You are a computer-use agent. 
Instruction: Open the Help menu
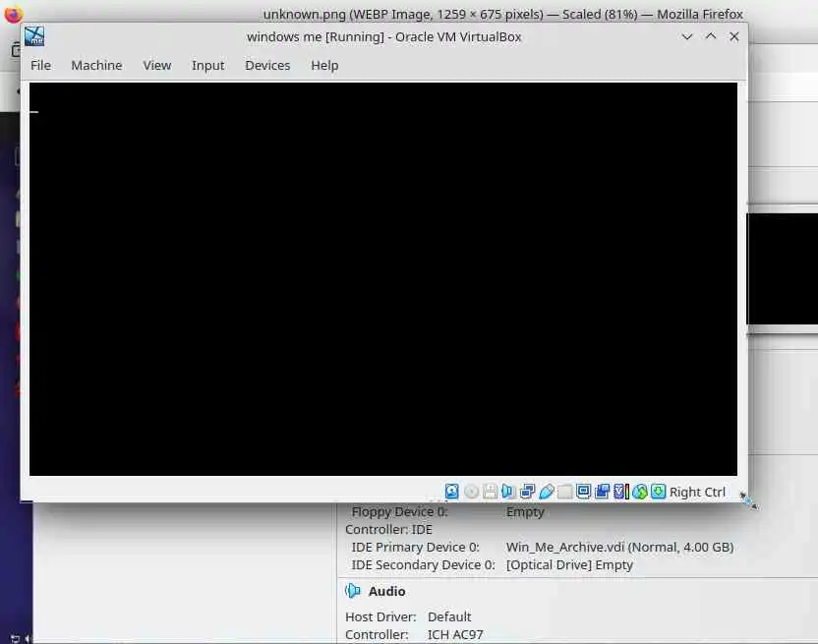pos(324,65)
